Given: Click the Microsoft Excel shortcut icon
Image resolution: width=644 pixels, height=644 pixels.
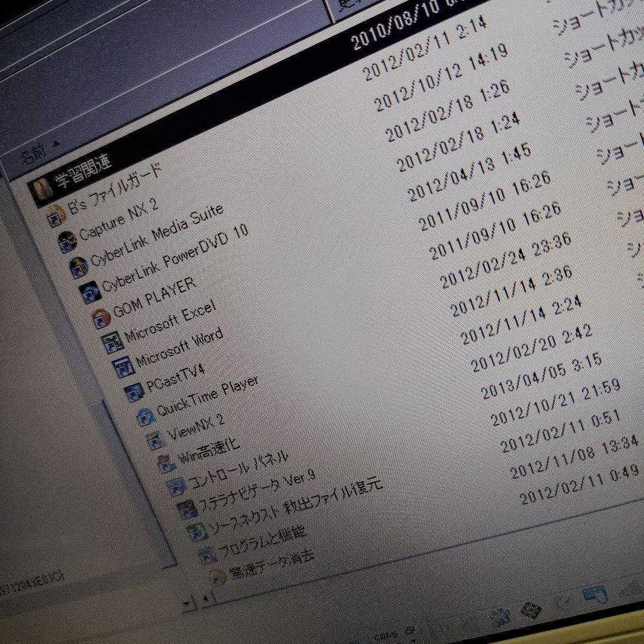Looking at the screenshot, I should [112, 343].
